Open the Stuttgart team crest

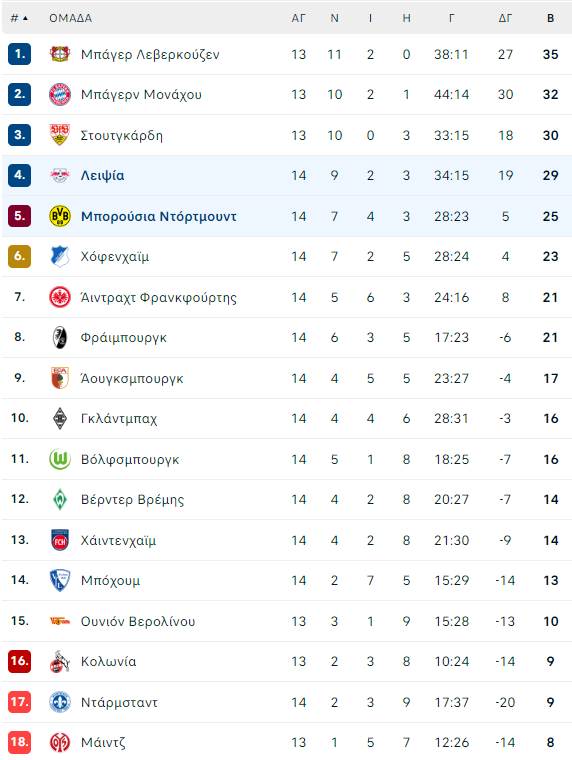pos(60,135)
